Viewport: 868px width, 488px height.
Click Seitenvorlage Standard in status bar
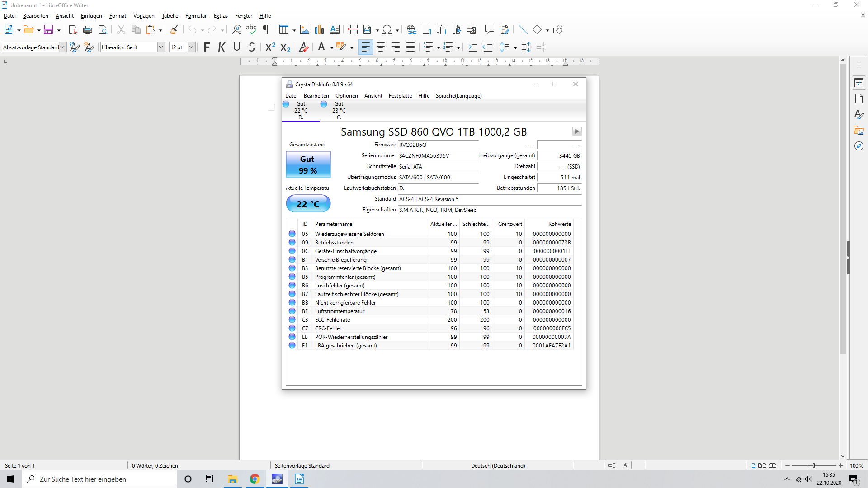pyautogui.click(x=302, y=465)
